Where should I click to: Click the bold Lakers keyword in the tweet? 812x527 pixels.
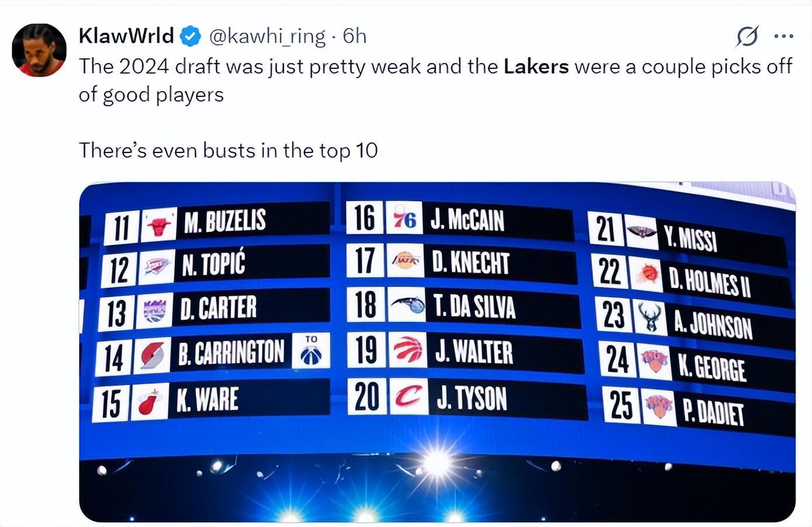tap(536, 66)
